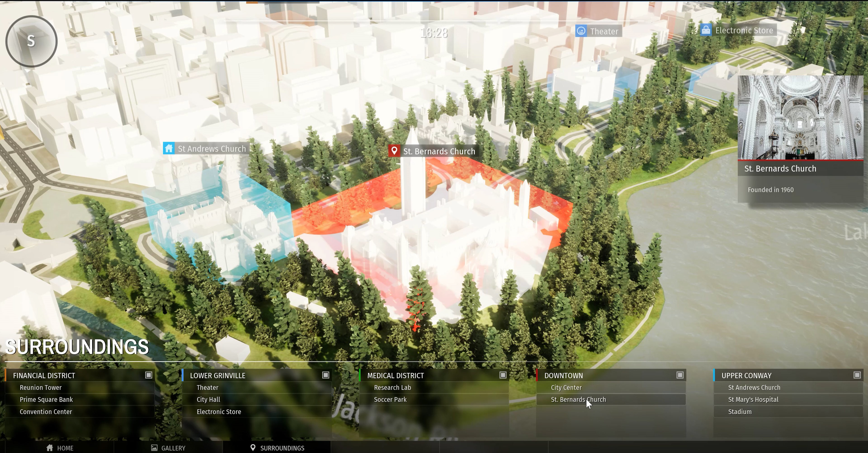Open the St. Bernards Church interior thumbnail
Screen dimensions: 868x453
tap(800, 117)
